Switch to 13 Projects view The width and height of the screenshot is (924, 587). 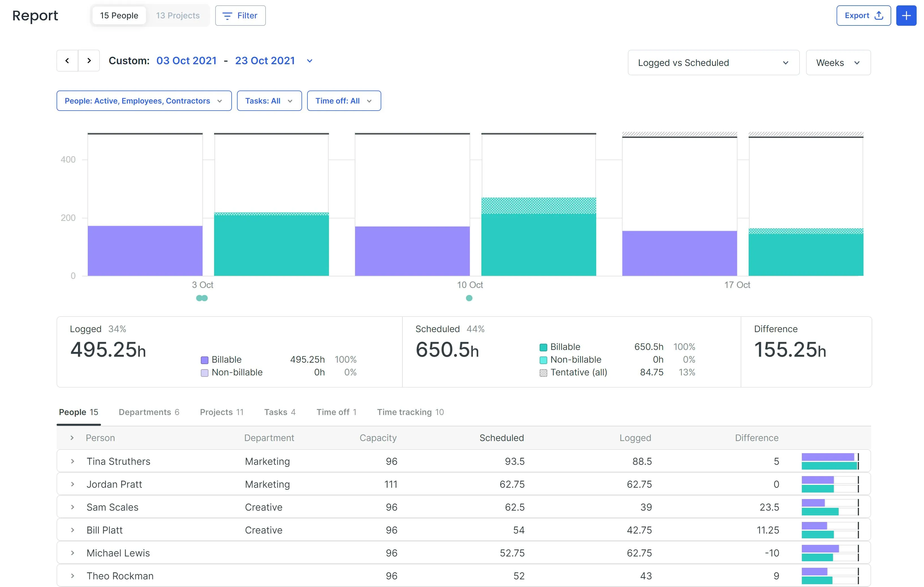click(178, 16)
